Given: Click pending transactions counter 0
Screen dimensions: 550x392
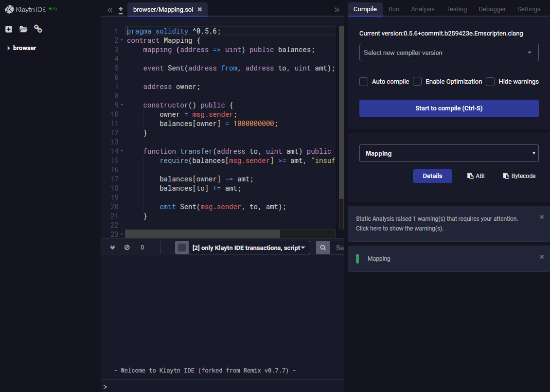Looking at the screenshot, I should tap(142, 248).
